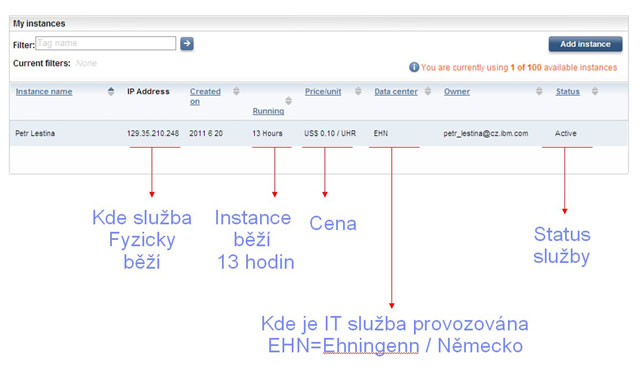The image size is (640, 380).
Task: Click the filter apply arrow button
Action: (x=187, y=43)
